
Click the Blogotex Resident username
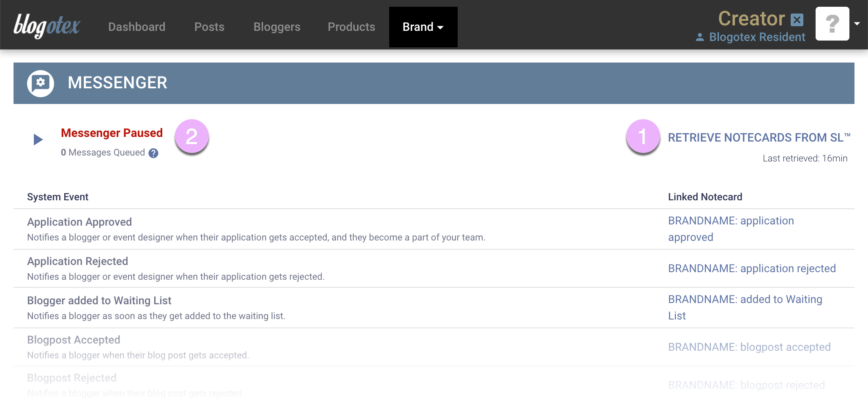757,37
